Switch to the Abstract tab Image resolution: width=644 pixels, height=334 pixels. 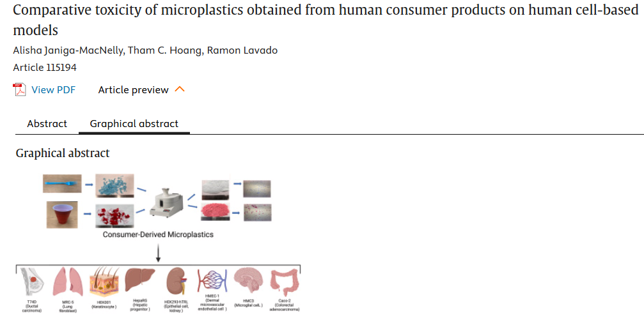(x=47, y=124)
